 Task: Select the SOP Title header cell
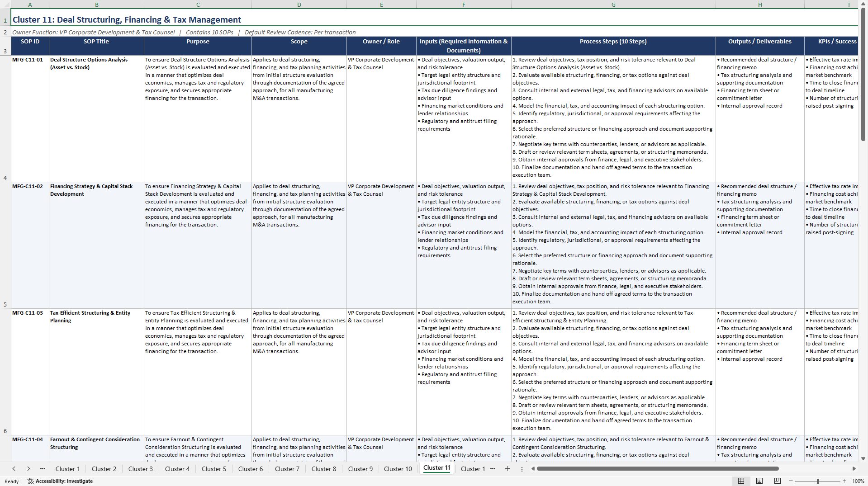(96, 46)
